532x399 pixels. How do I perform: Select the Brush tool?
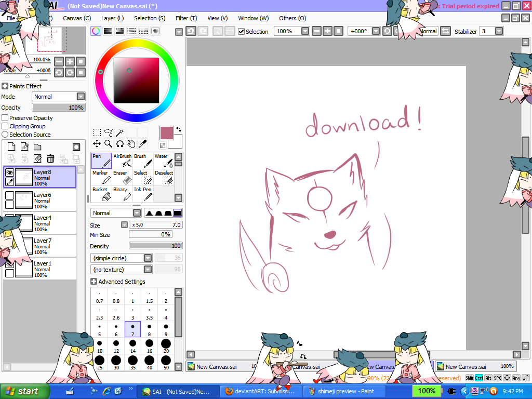[x=143, y=161]
